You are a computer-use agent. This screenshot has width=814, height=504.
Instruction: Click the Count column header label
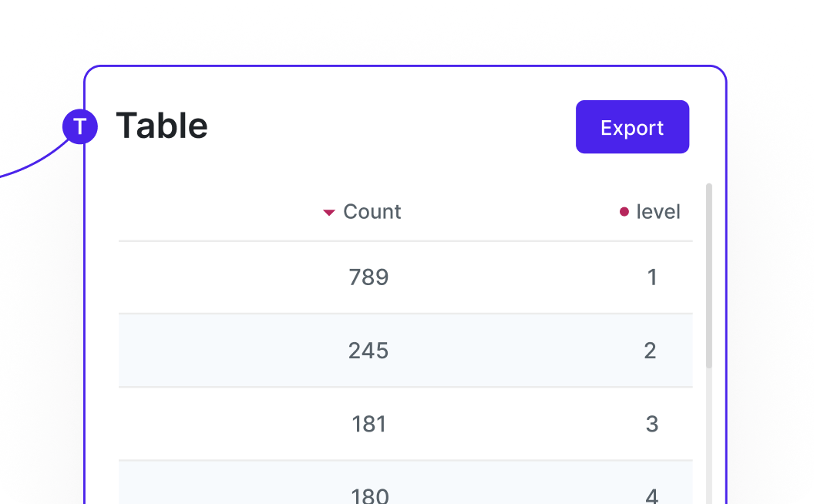pos(372,212)
